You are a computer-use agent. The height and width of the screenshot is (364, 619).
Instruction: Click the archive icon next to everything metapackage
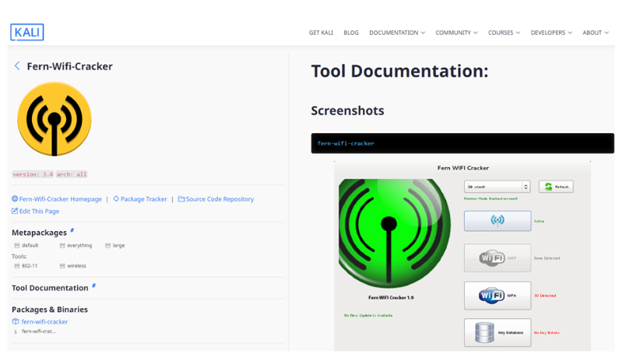(62, 245)
